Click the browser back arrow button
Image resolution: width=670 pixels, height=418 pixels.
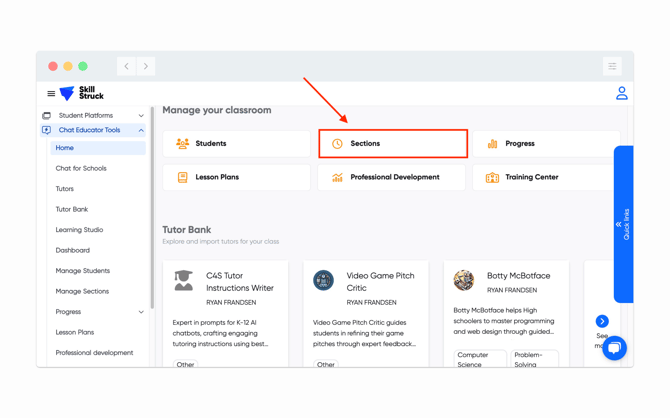[127, 66]
